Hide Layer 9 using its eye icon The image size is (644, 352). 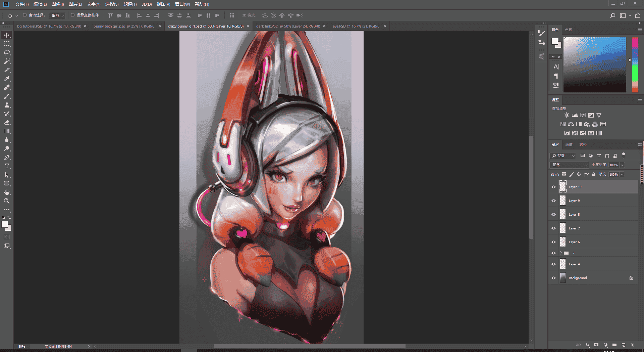click(553, 201)
